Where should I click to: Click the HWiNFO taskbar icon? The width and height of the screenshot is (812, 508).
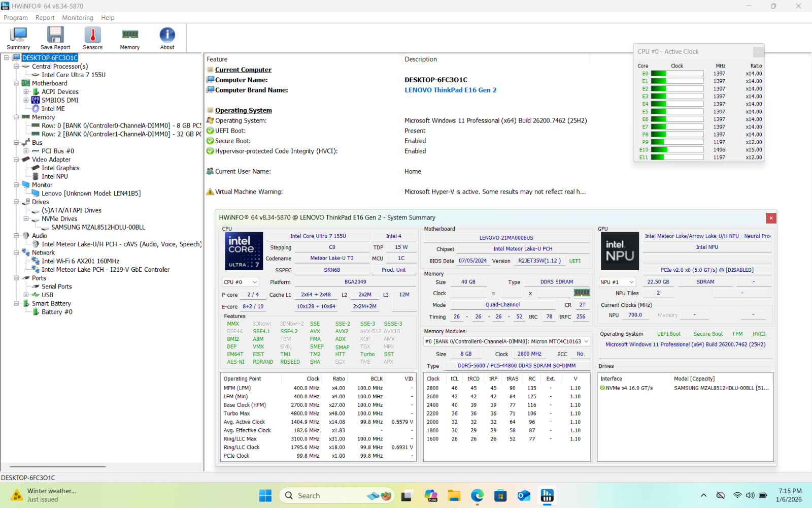[x=547, y=495]
